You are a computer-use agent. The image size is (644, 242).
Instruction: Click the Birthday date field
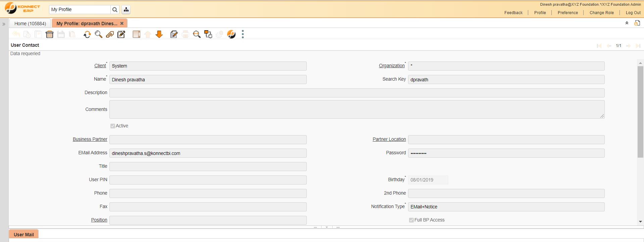click(x=428, y=180)
